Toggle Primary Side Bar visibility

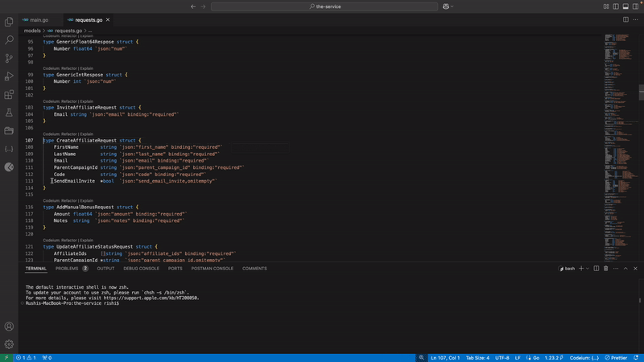coord(616,6)
